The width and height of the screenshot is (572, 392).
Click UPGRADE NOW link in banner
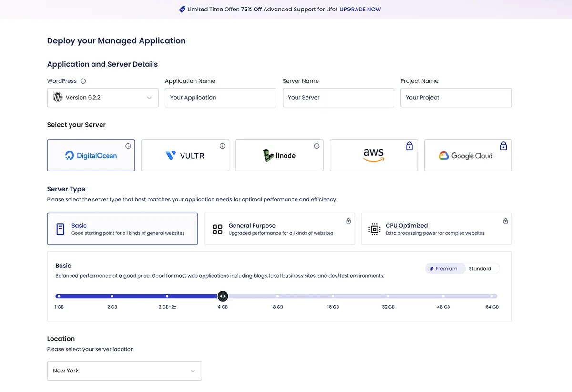click(360, 9)
